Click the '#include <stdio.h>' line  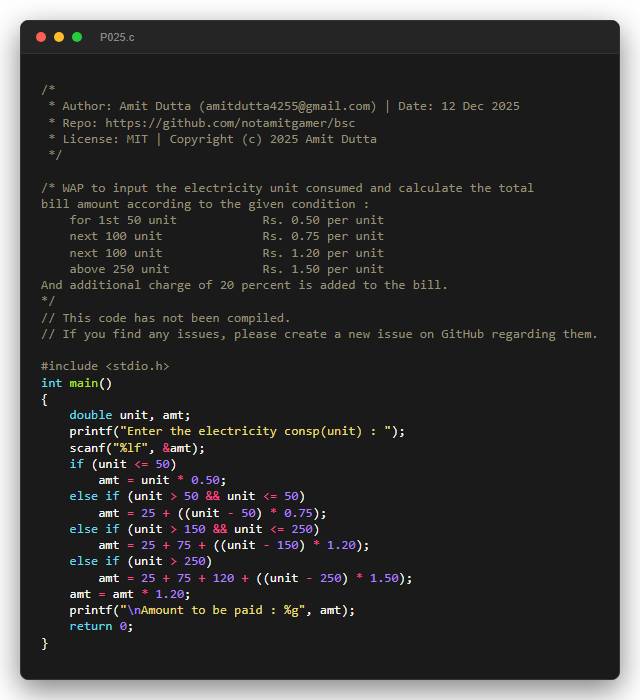pos(105,366)
